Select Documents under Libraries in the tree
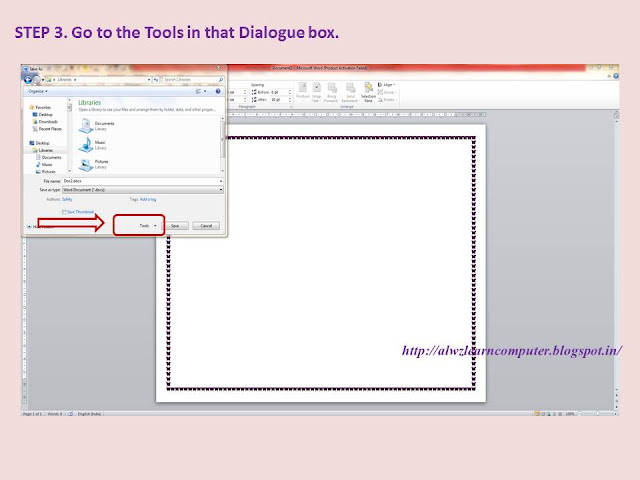Screen dimensions: 640x480 pos(51,157)
